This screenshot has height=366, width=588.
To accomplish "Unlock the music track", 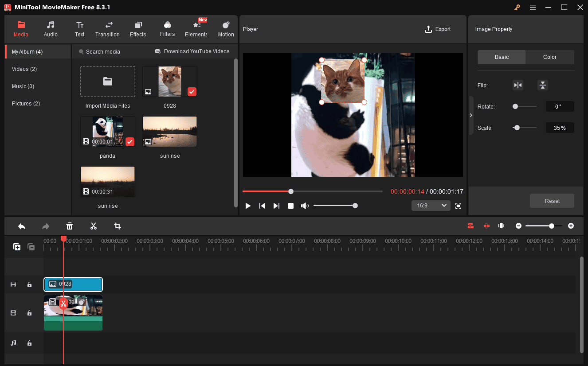I will coord(29,343).
